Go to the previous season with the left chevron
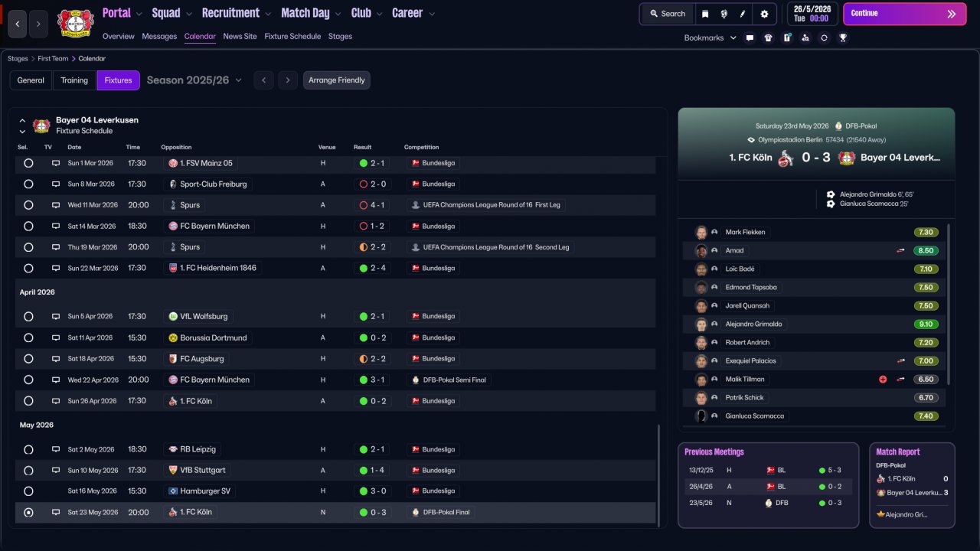 click(x=263, y=80)
